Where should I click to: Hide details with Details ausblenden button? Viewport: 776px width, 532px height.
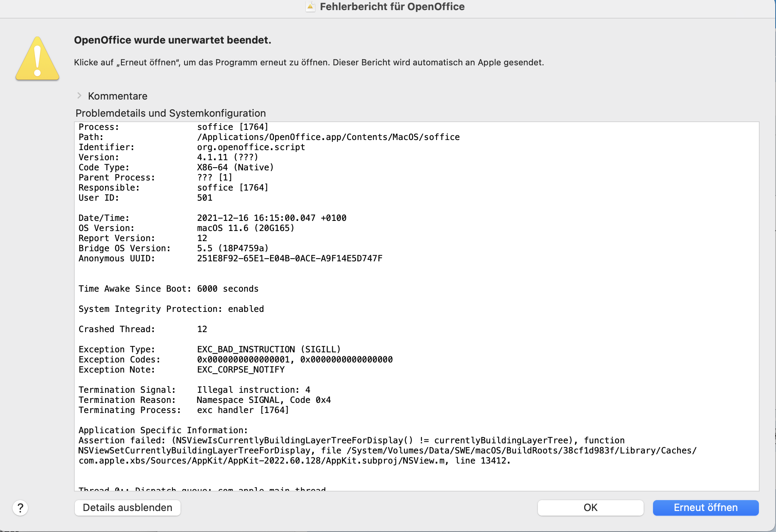tap(127, 508)
